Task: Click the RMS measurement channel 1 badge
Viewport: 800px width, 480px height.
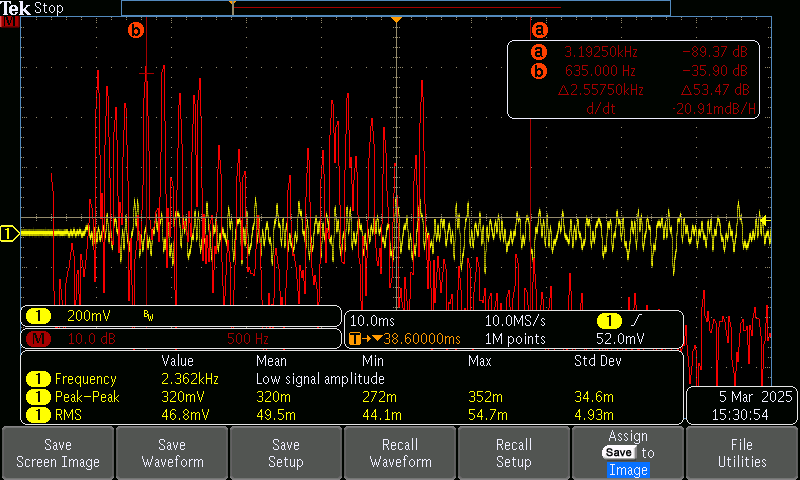Action: point(38,415)
